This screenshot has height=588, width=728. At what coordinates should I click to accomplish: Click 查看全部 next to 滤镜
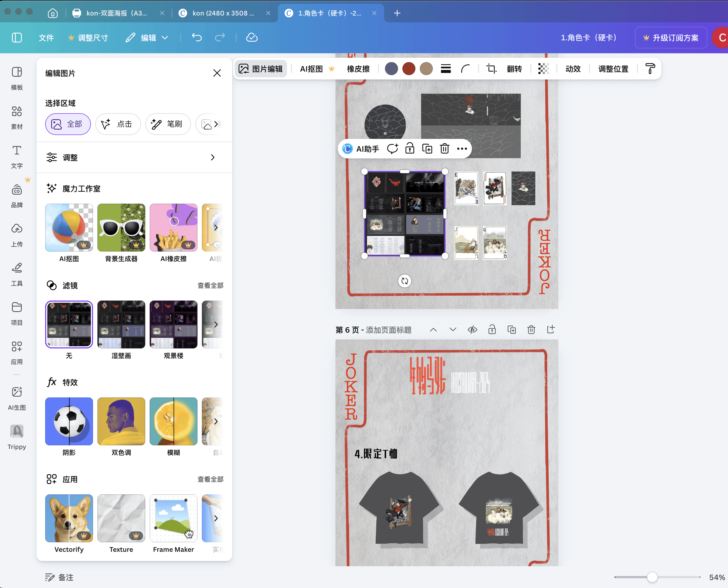(210, 286)
